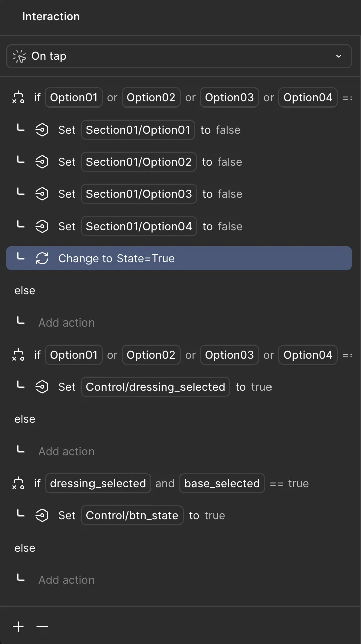Screen dimensions: 361x644
Task: Click the plus icon to add interaction
Action: (18, 627)
